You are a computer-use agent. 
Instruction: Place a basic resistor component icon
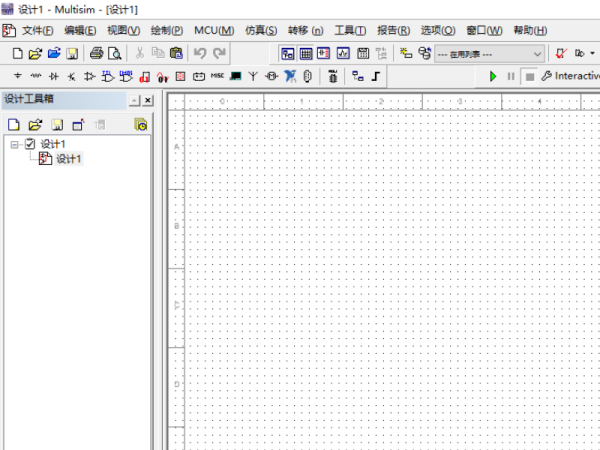(36, 76)
